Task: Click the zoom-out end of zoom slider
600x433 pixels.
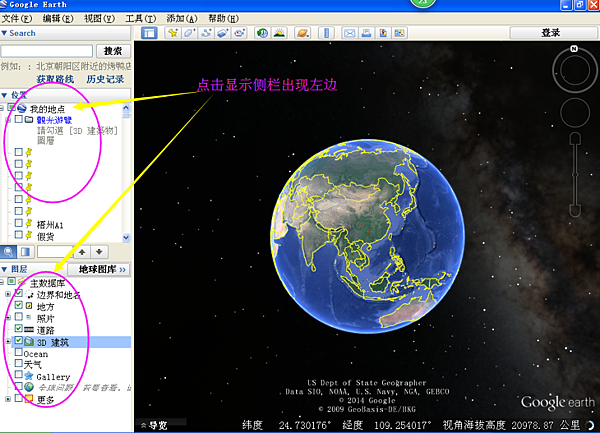Action: coord(575,211)
